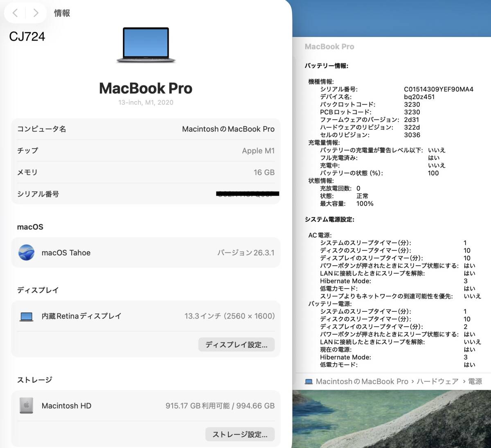The image size is (491, 448).
Task: Click the 現在の電源: label
Action: (336, 350)
